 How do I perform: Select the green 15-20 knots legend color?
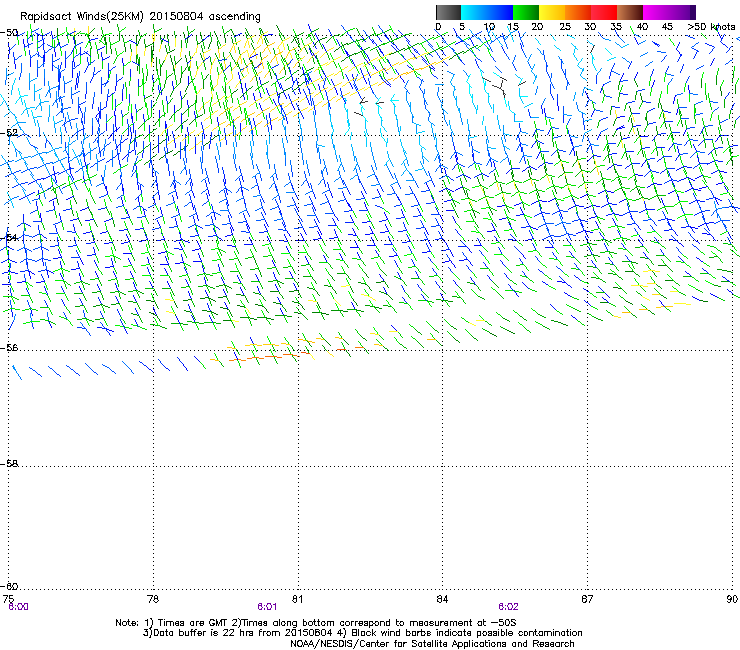point(526,12)
